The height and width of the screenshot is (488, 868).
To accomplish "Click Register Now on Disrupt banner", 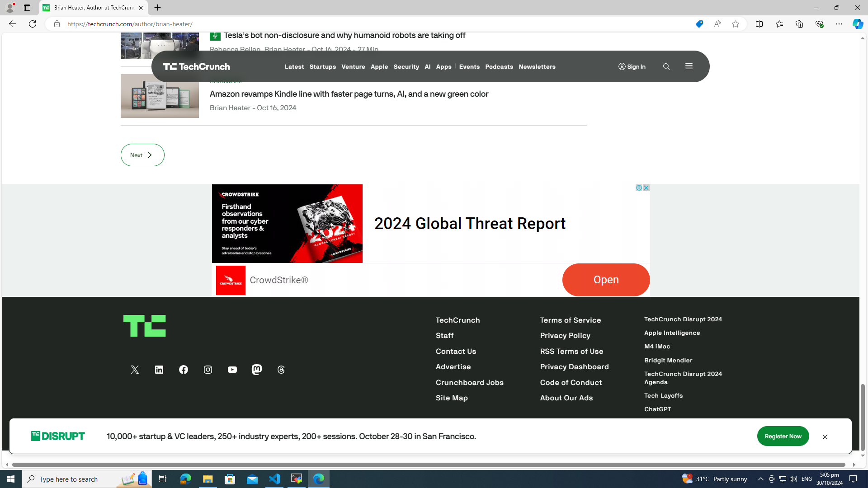I will coord(783,436).
